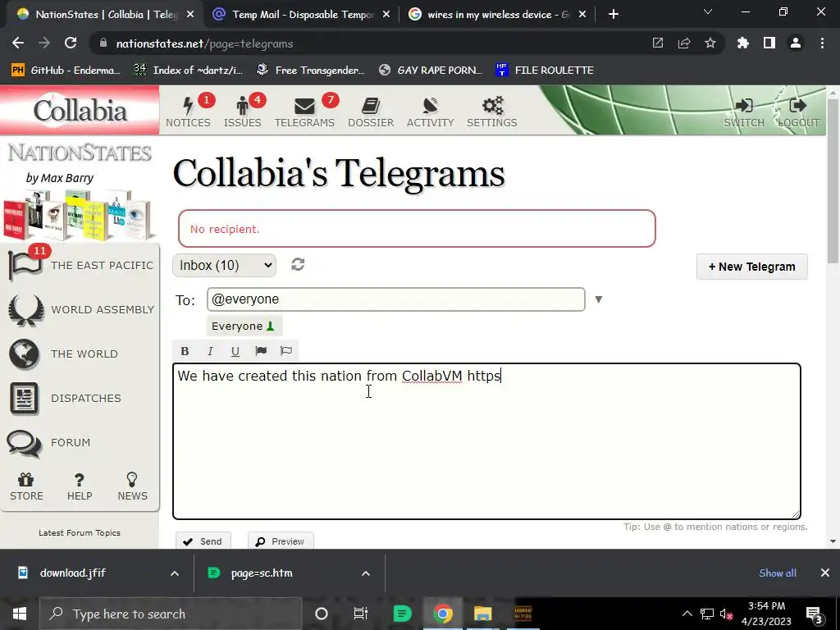This screenshot has width=840, height=630.
Task: Open the News lightbulb icon
Action: [132, 479]
